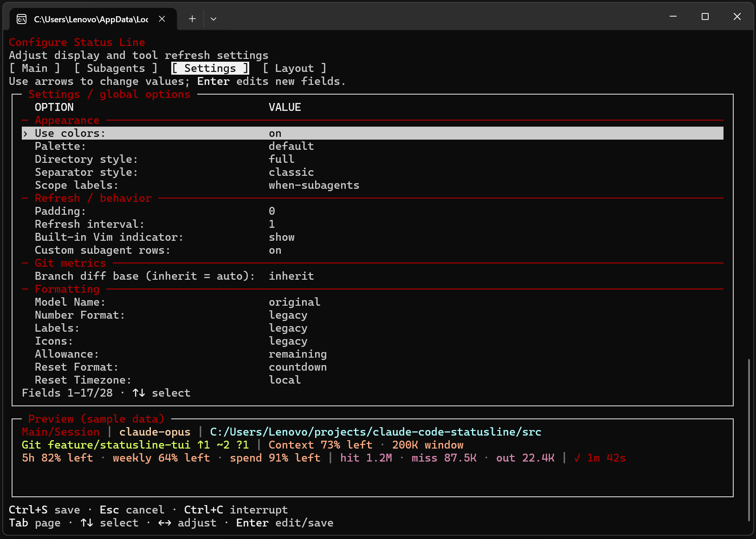This screenshot has width=756, height=539.
Task: Open a new terminal tab
Action: tap(192, 19)
